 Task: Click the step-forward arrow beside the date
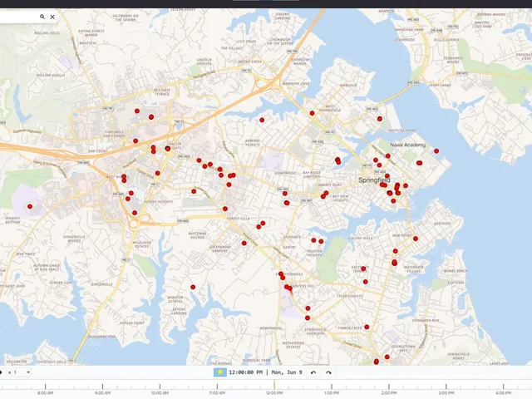tap(328, 372)
